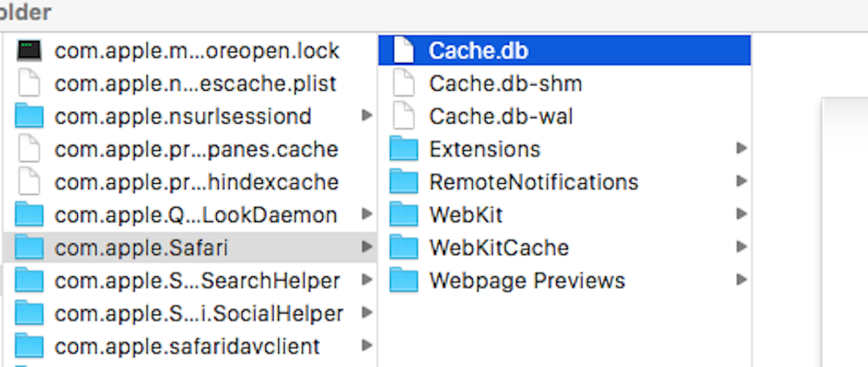Click the Extensions folder icon

[404, 149]
